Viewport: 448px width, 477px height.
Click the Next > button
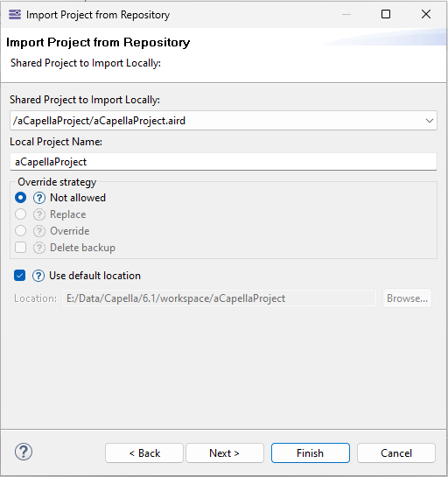[225, 453]
